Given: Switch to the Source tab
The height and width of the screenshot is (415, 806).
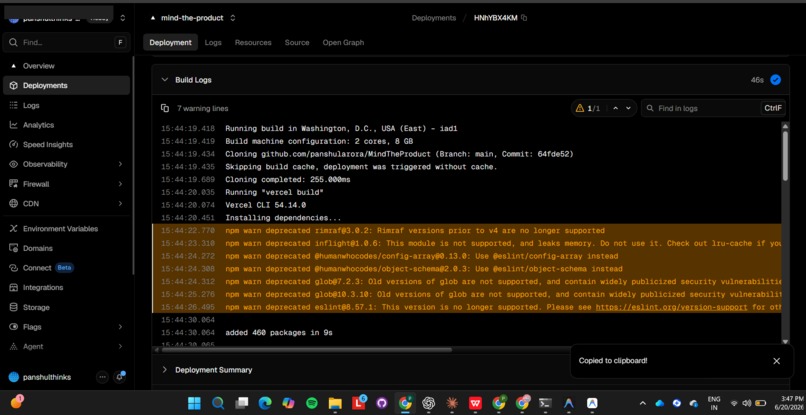Looking at the screenshot, I should pyautogui.click(x=297, y=43).
